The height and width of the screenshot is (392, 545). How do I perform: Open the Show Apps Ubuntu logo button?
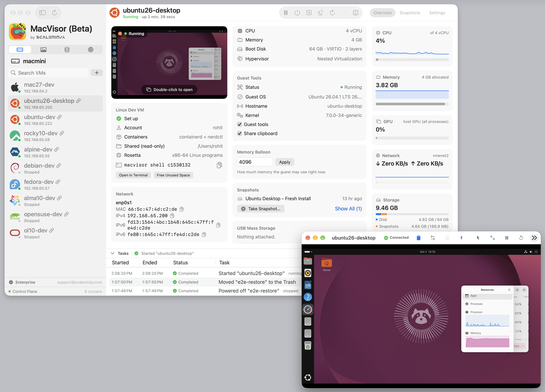tap(308, 378)
